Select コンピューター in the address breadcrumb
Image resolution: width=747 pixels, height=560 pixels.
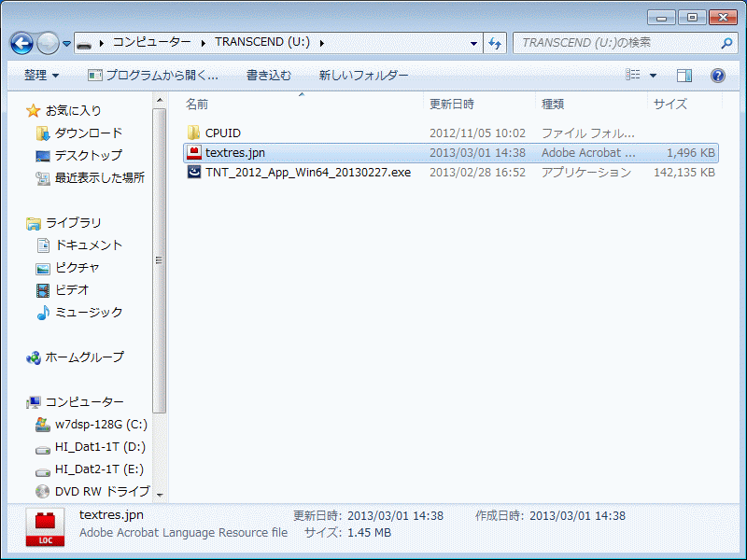click(151, 42)
